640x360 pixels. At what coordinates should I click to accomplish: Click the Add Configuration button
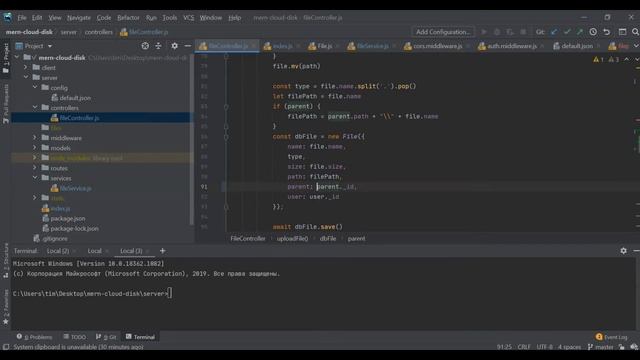[443, 32]
